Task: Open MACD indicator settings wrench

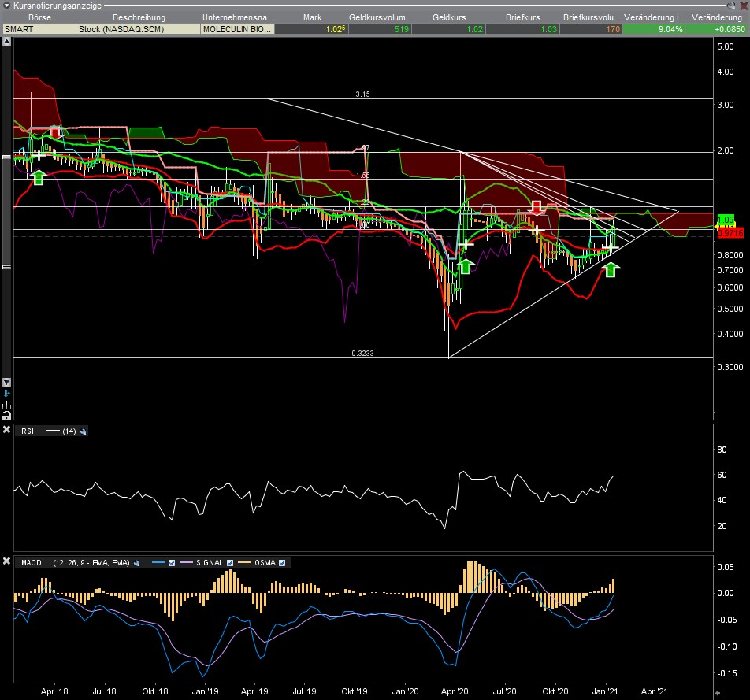Action: pyautogui.click(x=137, y=563)
